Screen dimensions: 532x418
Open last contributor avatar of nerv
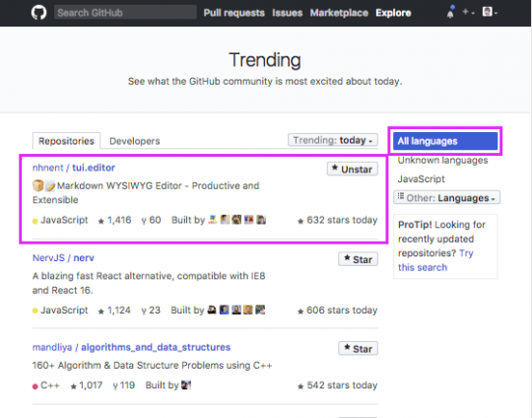(x=260, y=310)
